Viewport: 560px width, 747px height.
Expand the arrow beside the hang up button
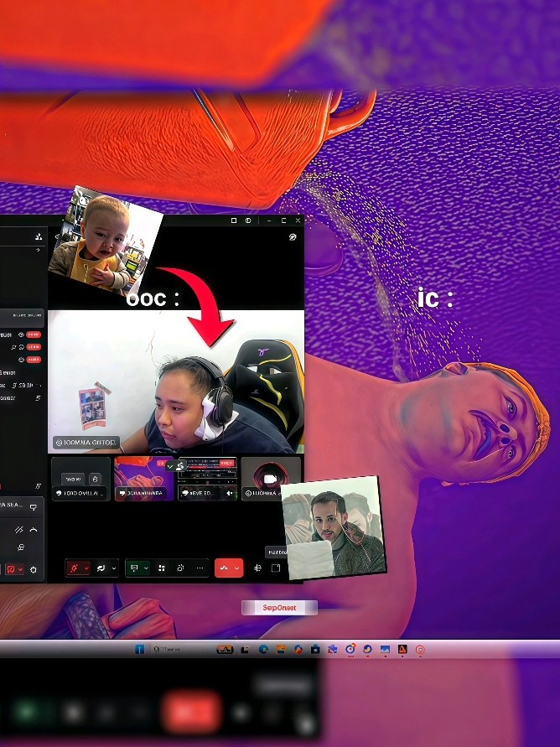pyautogui.click(x=237, y=568)
